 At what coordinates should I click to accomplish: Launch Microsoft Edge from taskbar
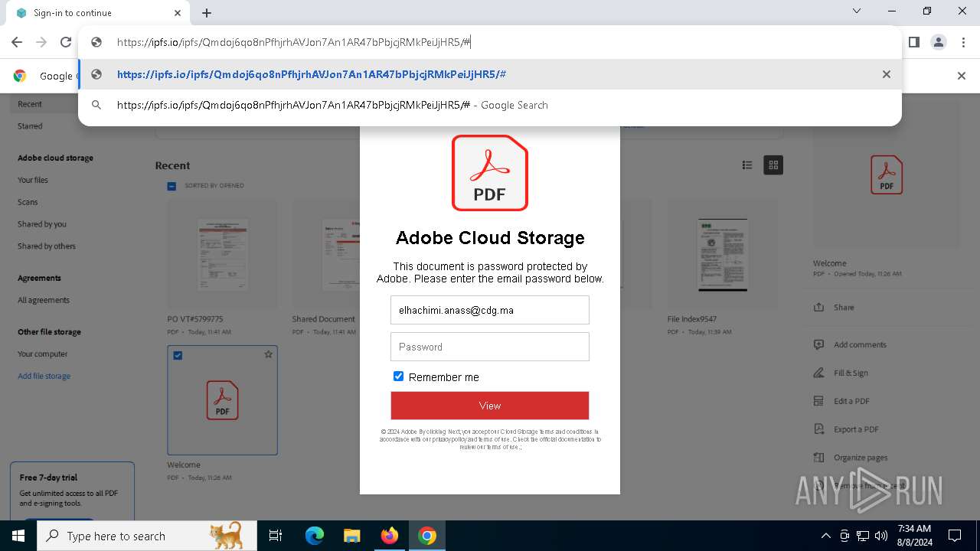(315, 536)
